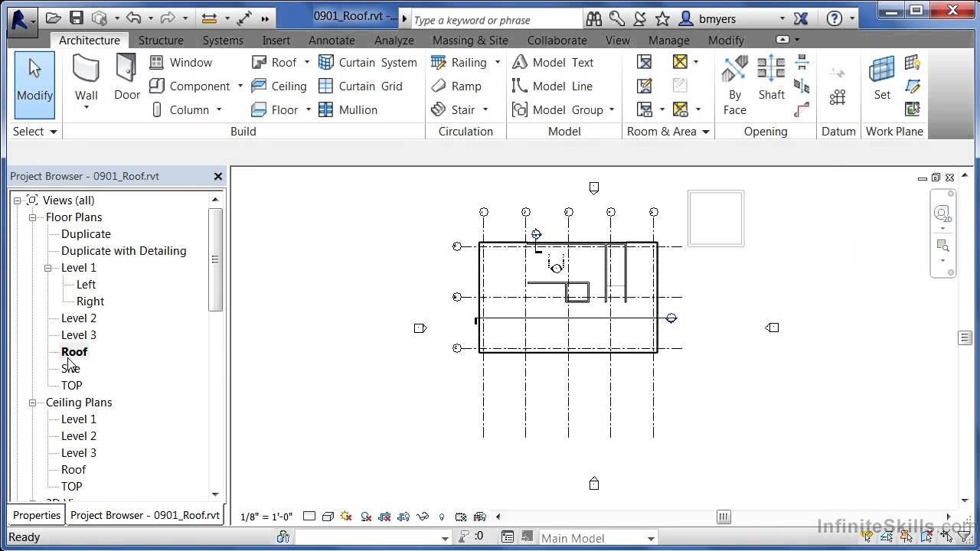Viewport: 980px width, 551px height.
Task: Open the Help question mark icon
Action: tap(835, 18)
